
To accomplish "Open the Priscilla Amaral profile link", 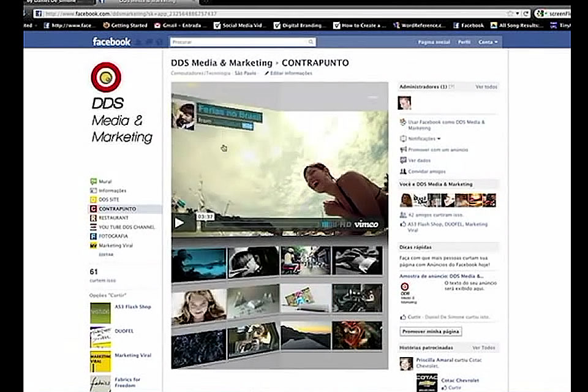I will (435, 360).
